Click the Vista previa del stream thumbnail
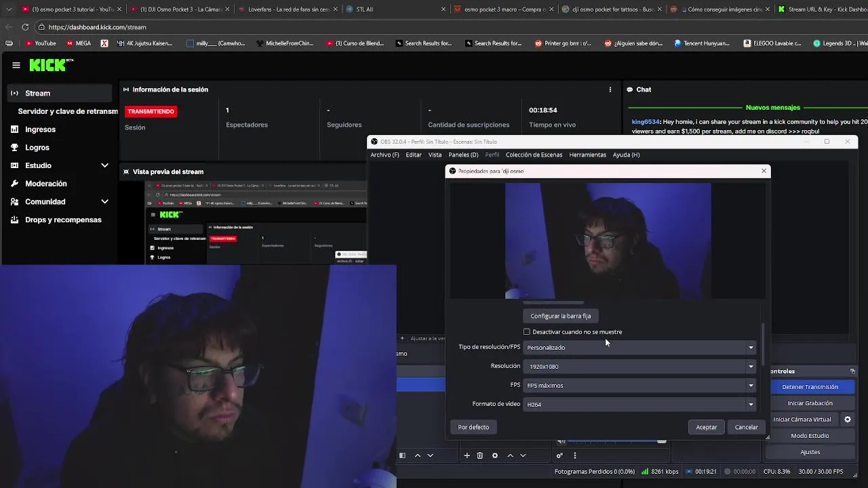The height and width of the screenshot is (488, 868). 256,222
